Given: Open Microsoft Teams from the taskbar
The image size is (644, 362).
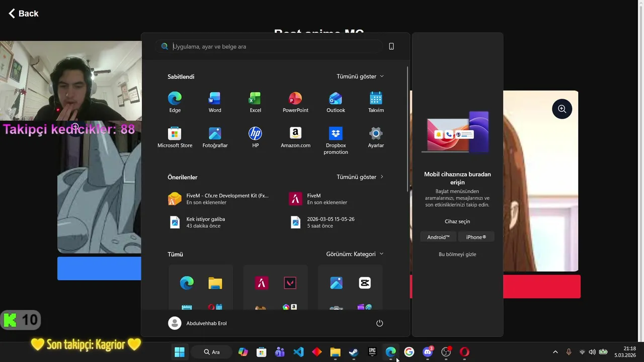Looking at the screenshot, I should (280, 352).
